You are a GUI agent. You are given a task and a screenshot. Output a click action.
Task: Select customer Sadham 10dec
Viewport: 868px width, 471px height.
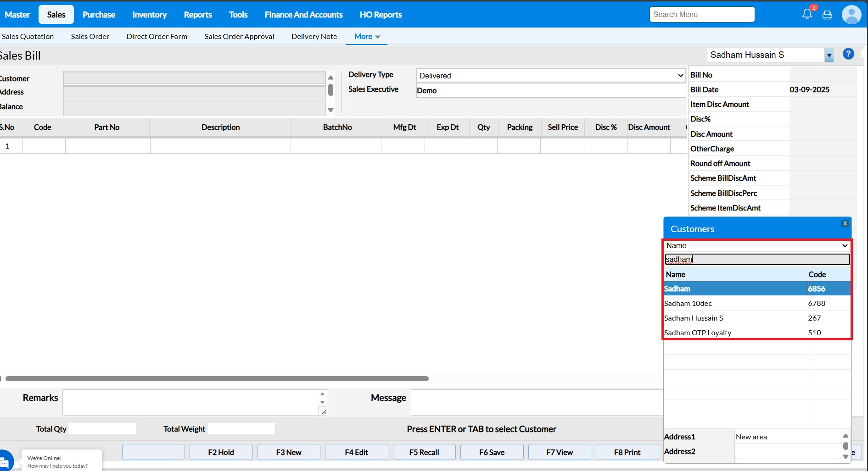pos(757,303)
